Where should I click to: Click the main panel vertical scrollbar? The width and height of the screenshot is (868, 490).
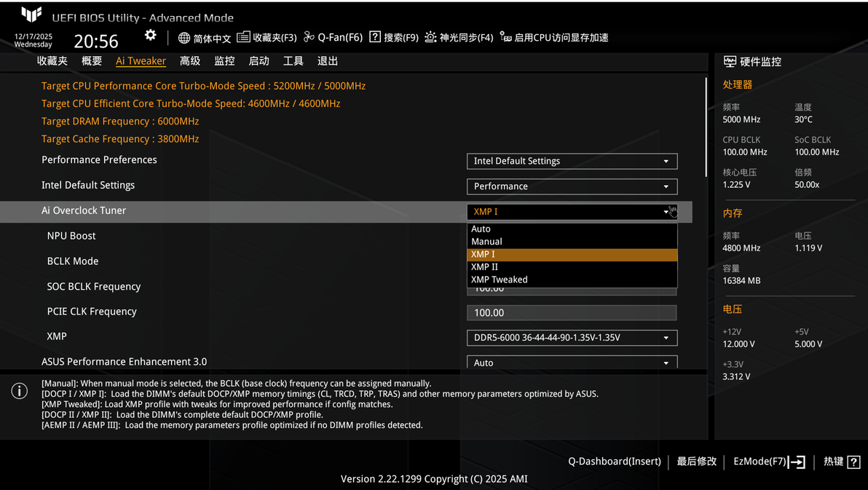[x=706, y=127]
